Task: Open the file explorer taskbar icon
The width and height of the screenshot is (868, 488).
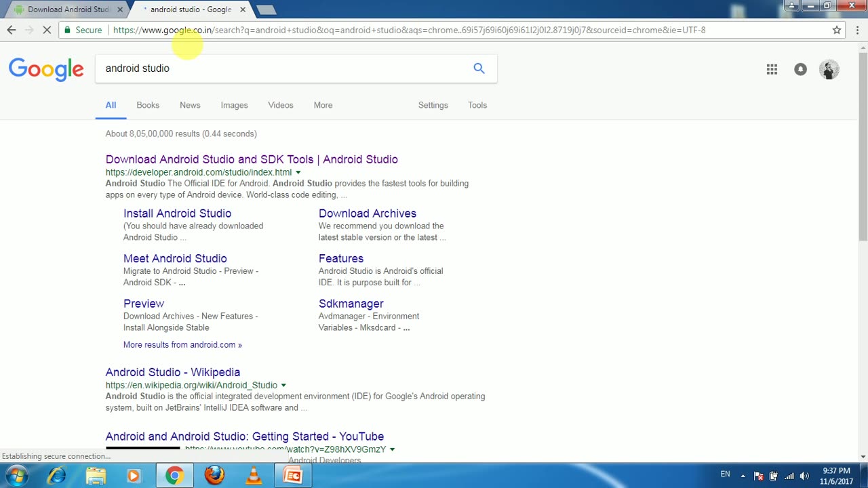Action: click(96, 476)
